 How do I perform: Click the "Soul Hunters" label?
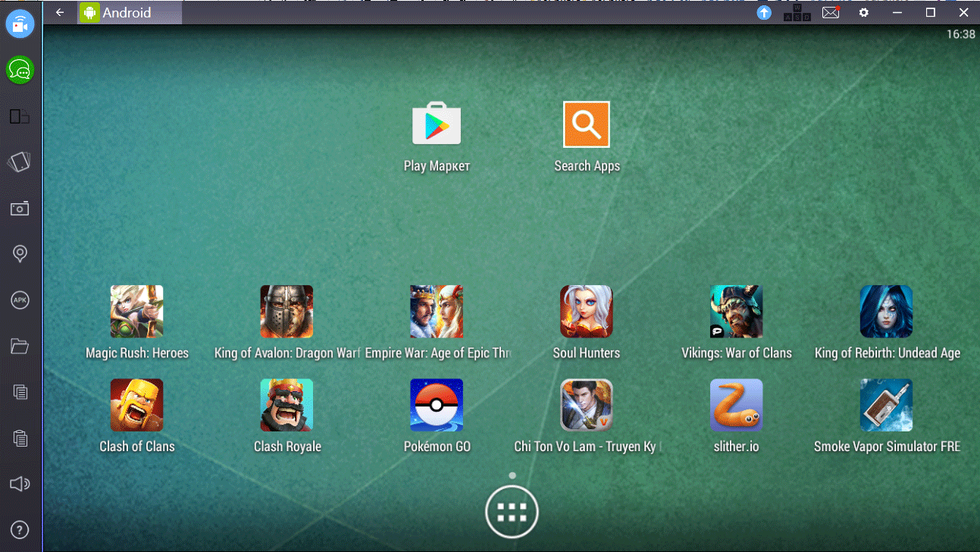pos(587,353)
